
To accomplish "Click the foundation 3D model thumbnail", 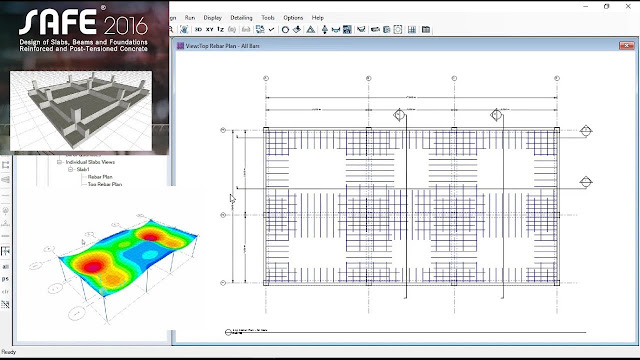I will 81,111.
